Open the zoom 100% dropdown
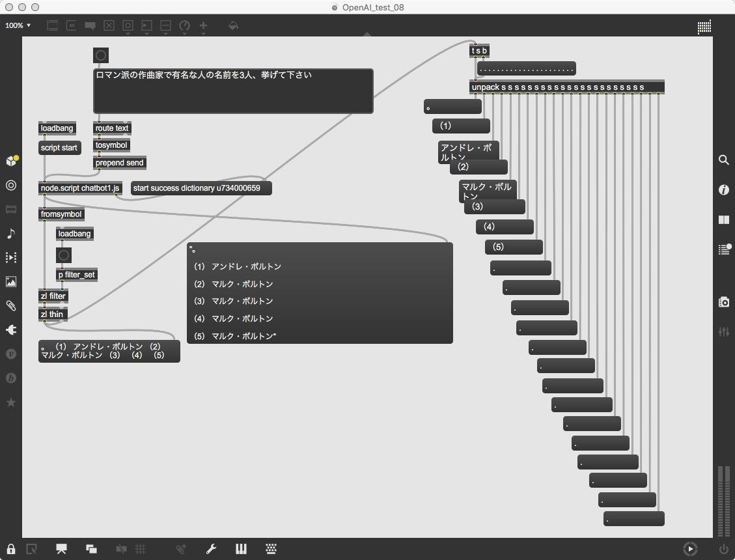The height and width of the screenshot is (560, 735). [18, 25]
